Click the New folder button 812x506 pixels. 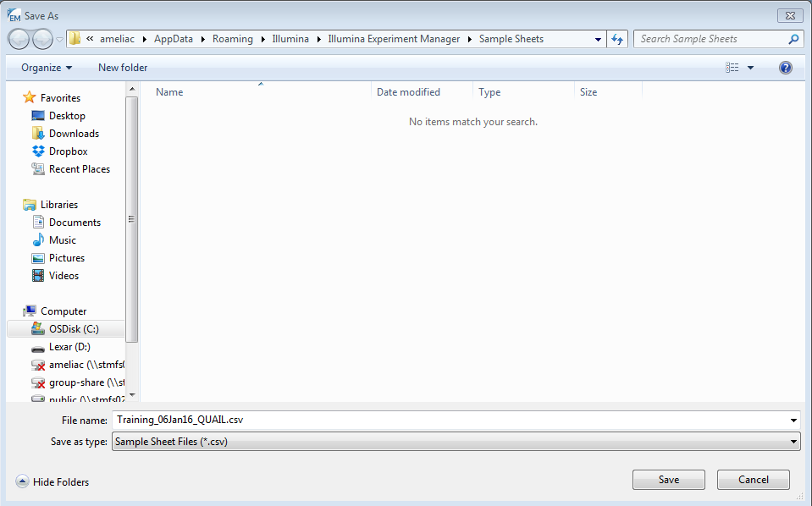click(123, 68)
